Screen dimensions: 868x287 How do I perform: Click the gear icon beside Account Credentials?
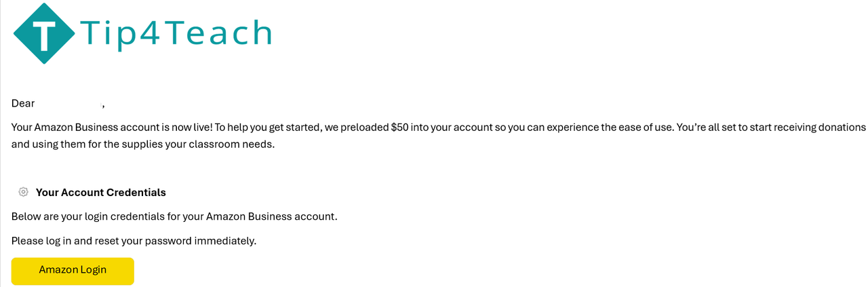point(24,192)
